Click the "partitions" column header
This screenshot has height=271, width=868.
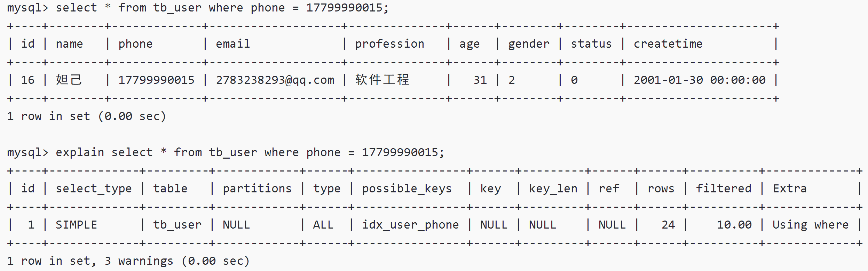pos(257,189)
